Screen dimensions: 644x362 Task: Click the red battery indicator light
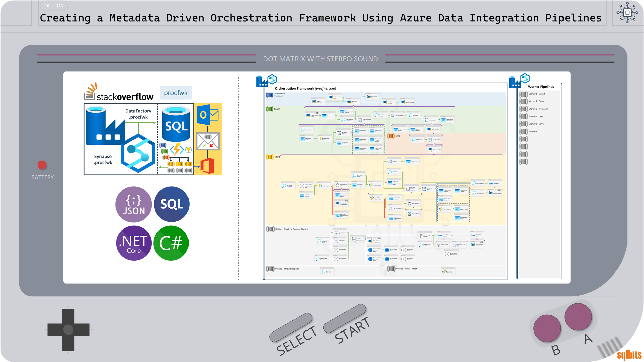[42, 165]
